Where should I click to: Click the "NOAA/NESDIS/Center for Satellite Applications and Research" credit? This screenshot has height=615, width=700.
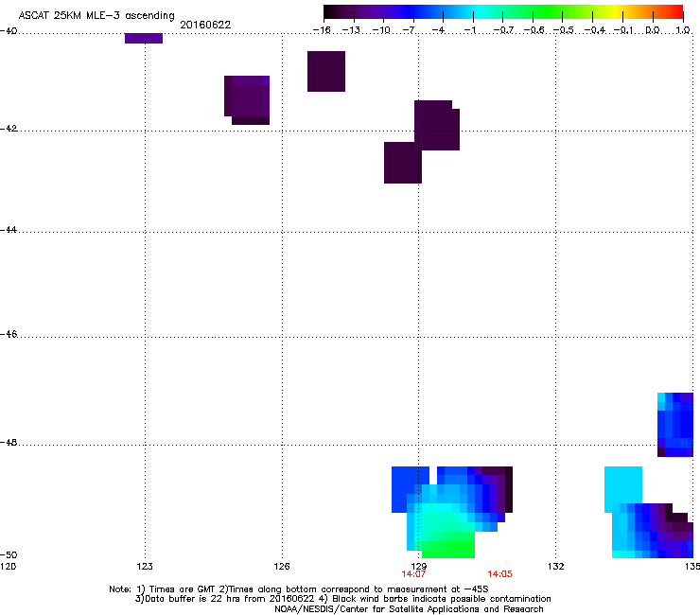tap(409, 609)
